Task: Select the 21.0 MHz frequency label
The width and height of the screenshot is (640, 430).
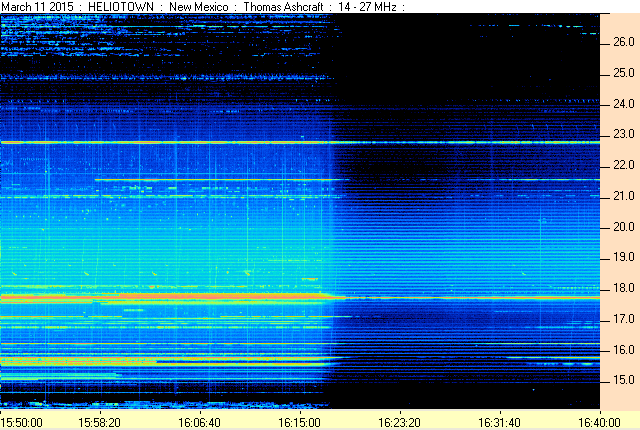Action: click(624, 196)
